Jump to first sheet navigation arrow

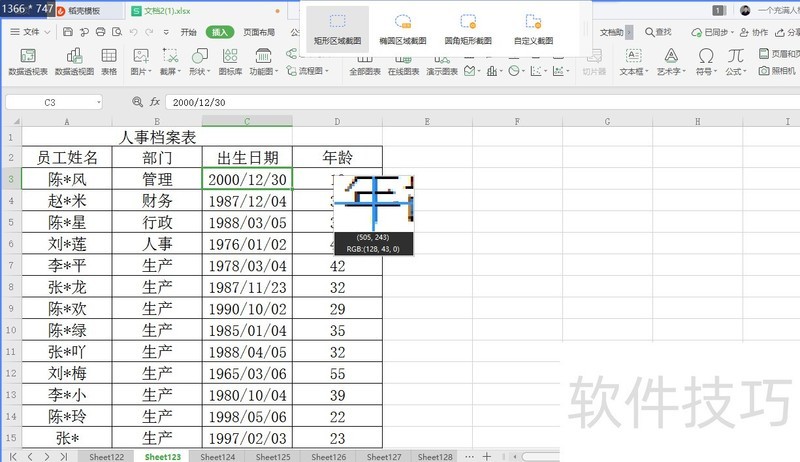pos(13,456)
